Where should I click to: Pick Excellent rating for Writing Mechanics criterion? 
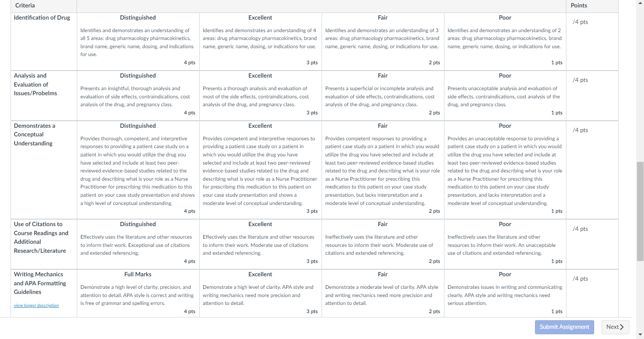tap(260, 293)
